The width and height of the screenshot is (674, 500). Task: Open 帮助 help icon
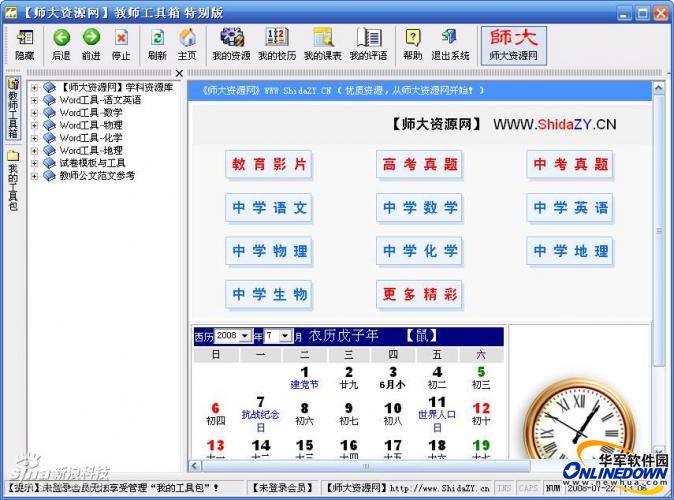[413, 45]
